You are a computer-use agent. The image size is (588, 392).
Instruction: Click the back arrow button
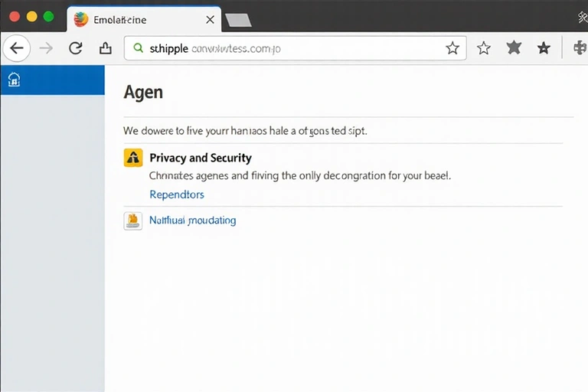pyautogui.click(x=17, y=48)
